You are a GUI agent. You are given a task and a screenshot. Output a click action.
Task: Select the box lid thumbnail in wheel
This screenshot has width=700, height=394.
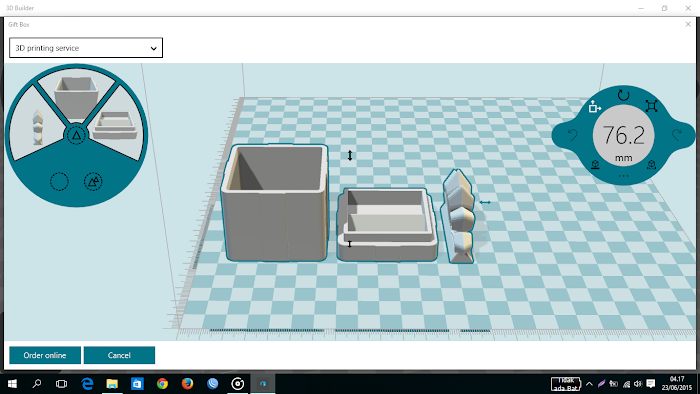[x=114, y=125]
